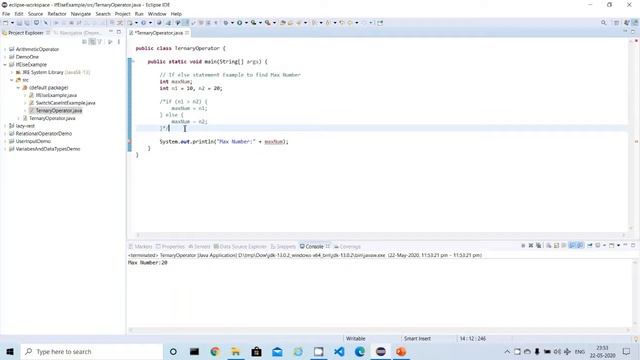The width and height of the screenshot is (640, 360).
Task: Open Google Chrome from the taskbar
Action: (x=215, y=352)
